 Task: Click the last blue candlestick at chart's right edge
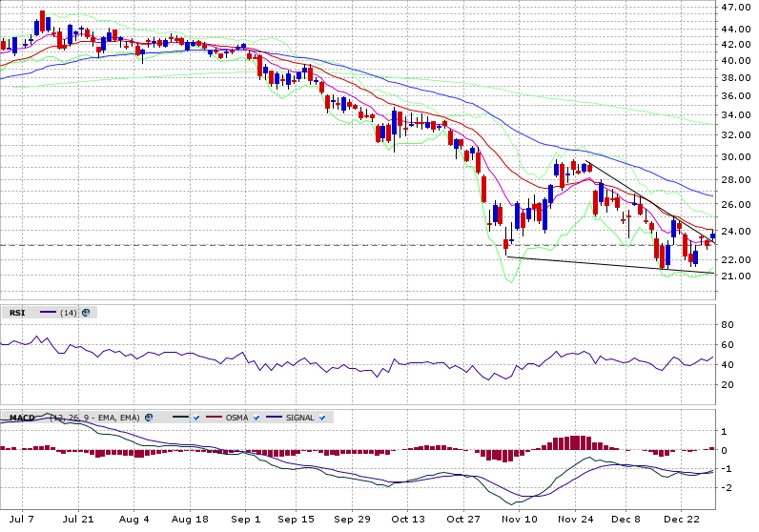pos(712,235)
